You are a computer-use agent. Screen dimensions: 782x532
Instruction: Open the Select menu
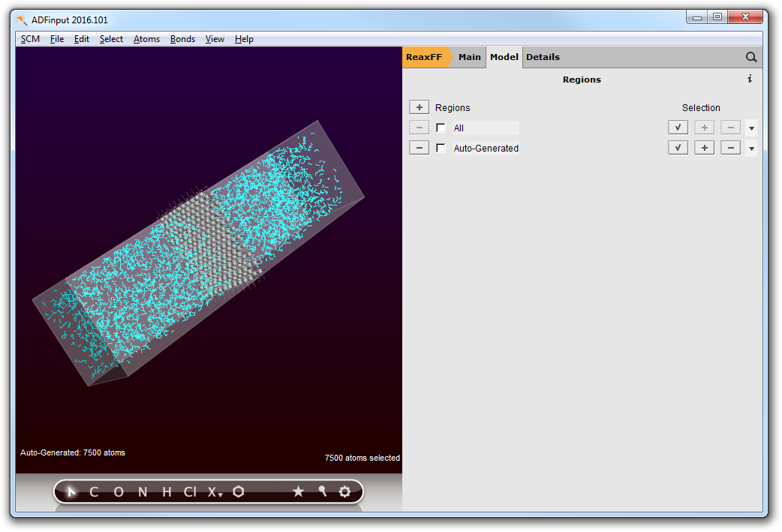111,39
